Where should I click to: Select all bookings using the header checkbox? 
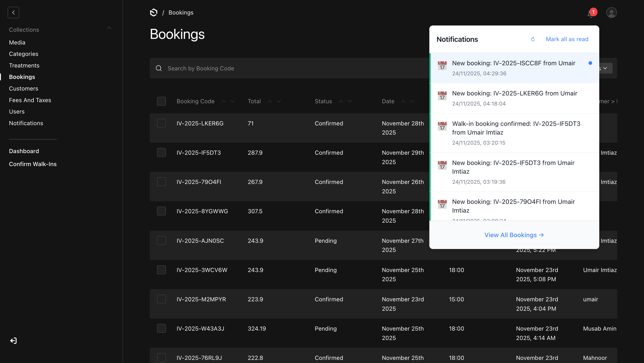[161, 101]
